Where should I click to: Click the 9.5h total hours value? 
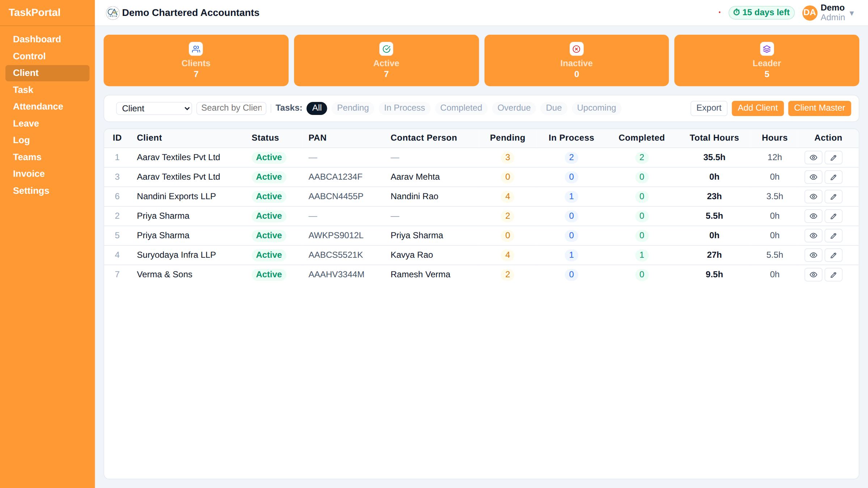pos(714,275)
